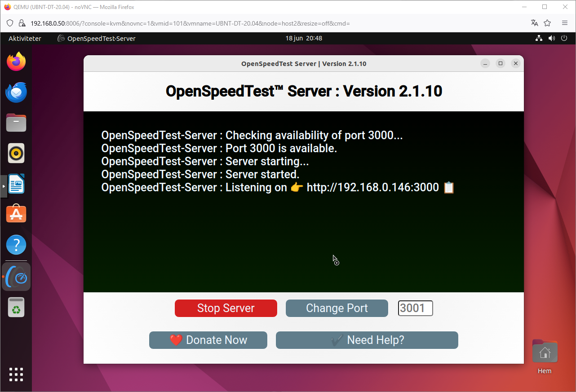Image resolution: width=576 pixels, height=392 pixels.
Task: Select the Firefox address bar URL
Action: point(190,23)
